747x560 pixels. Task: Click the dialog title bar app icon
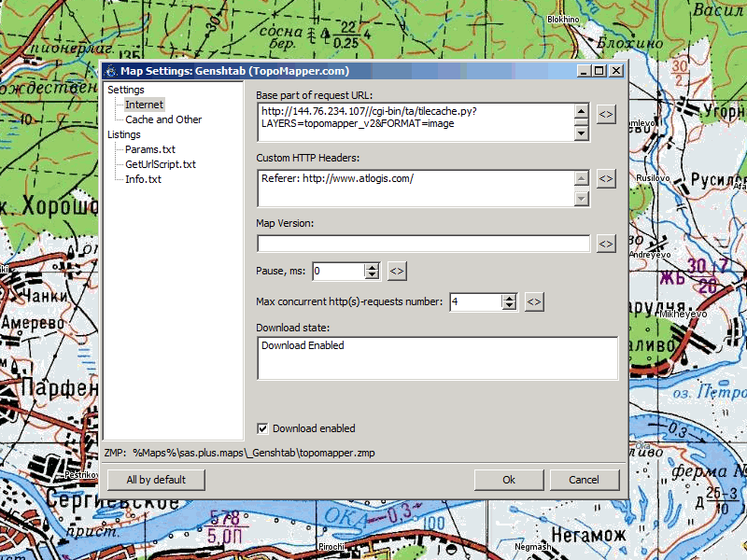click(110, 71)
